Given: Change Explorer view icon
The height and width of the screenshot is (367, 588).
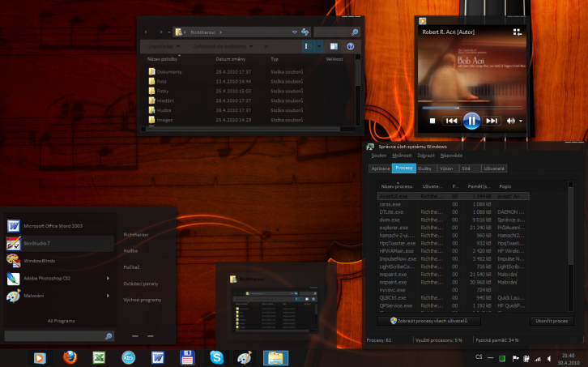Looking at the screenshot, I should pyautogui.click(x=308, y=46).
